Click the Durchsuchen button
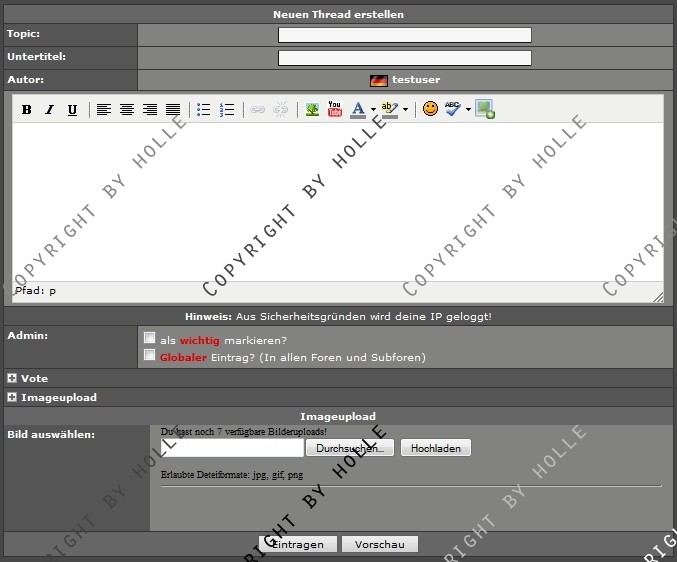Screen dimensions: 677x562 click(350, 448)
